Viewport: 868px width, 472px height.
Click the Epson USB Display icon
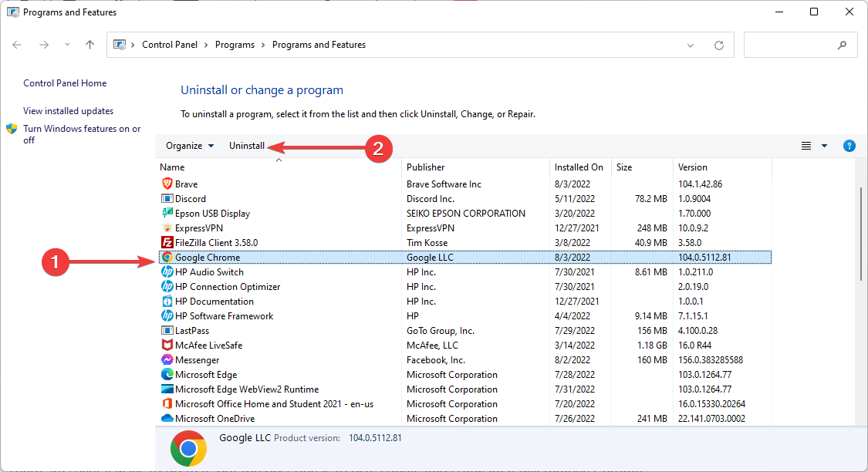tap(167, 213)
